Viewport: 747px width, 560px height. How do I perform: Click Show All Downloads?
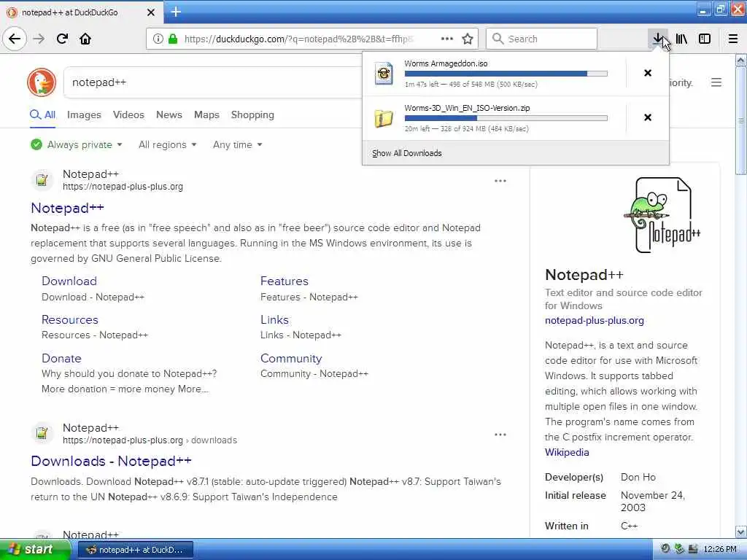pos(407,153)
